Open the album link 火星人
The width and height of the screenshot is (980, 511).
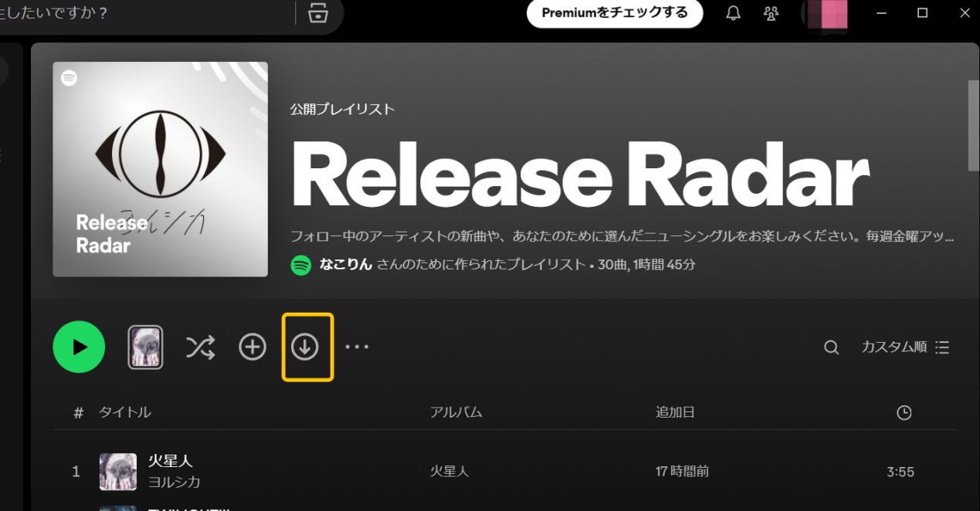pos(449,471)
